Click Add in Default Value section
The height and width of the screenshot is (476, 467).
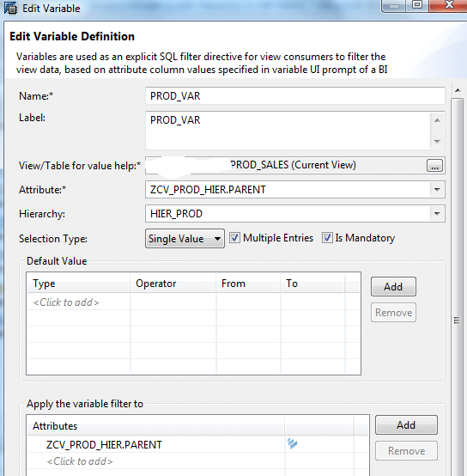(x=393, y=287)
